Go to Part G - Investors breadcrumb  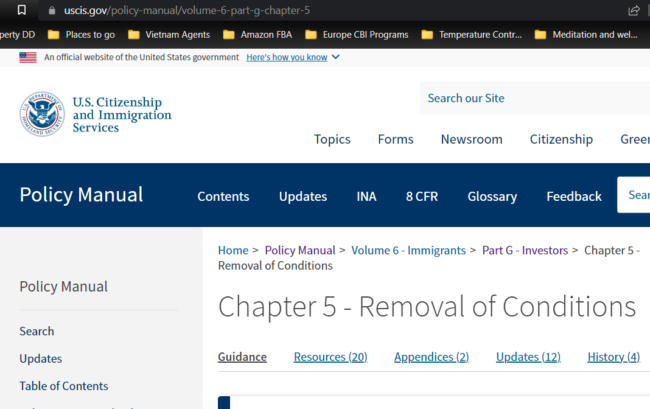tap(525, 250)
